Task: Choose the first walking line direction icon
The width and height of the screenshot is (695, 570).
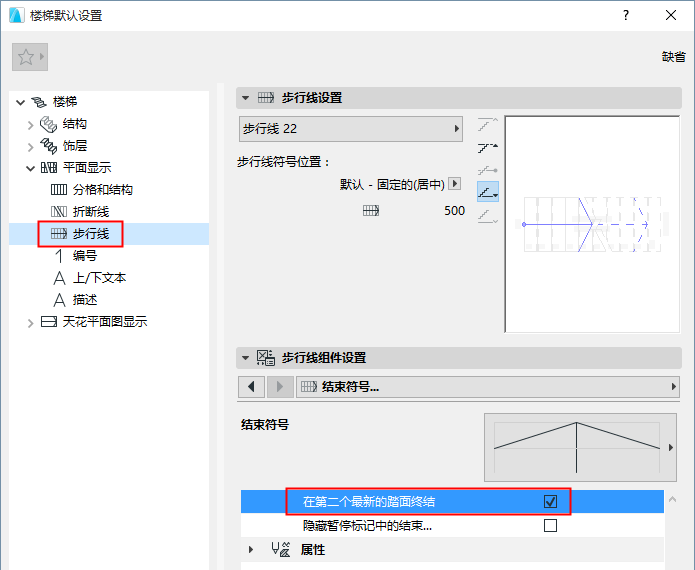Action: coord(488,125)
